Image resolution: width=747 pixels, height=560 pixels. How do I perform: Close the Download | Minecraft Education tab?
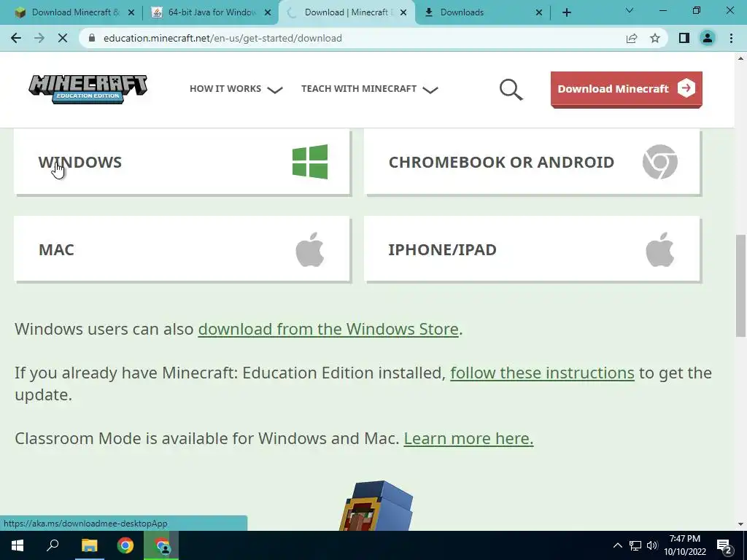point(403,12)
